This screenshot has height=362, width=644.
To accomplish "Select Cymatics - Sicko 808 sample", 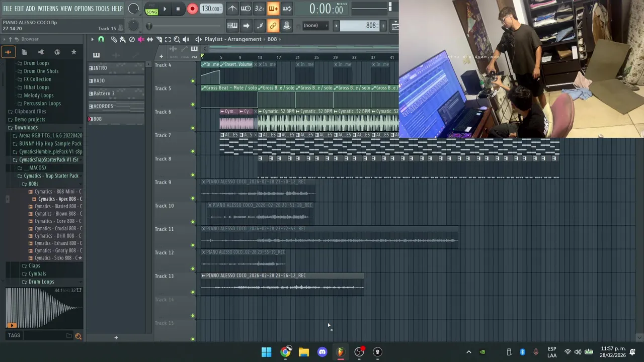I will (x=58, y=258).
